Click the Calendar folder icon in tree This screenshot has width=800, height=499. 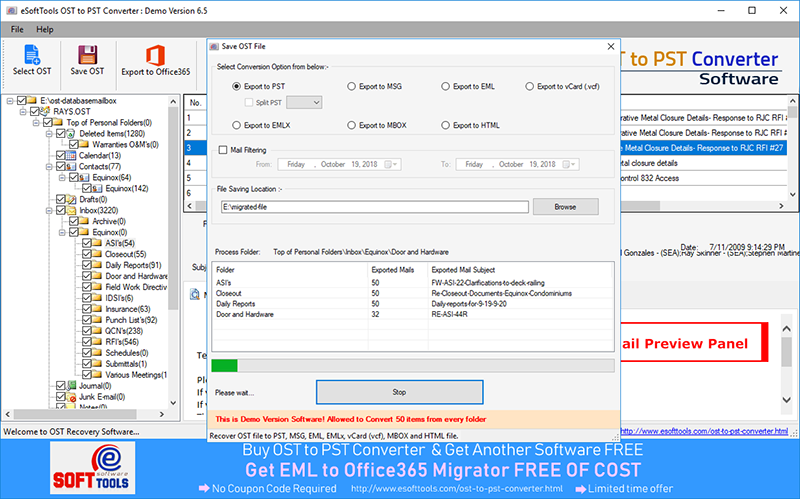[x=72, y=156]
